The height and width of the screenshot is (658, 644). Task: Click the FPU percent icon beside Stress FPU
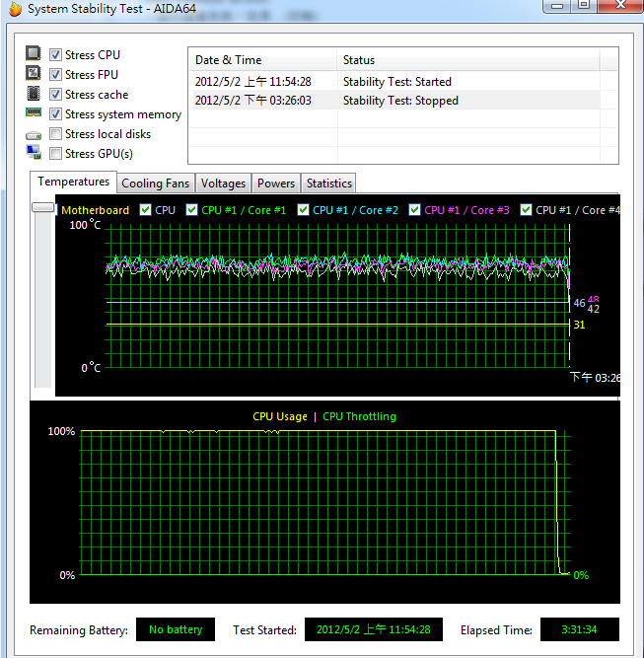pos(34,73)
